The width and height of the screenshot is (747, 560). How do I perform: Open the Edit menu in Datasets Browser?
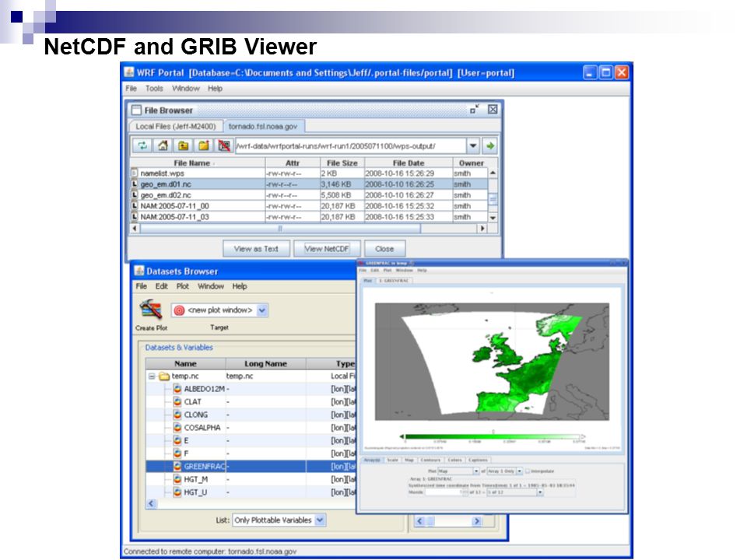click(x=162, y=286)
